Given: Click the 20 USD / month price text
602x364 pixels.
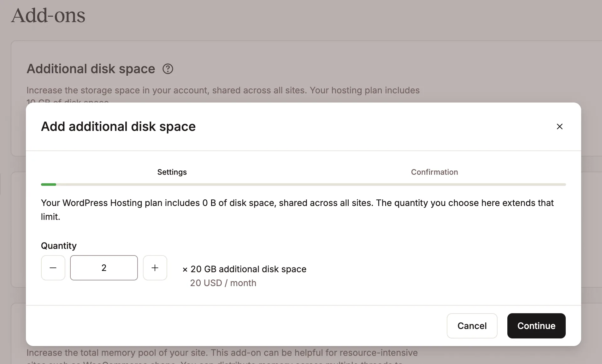Looking at the screenshot, I should pos(223,283).
